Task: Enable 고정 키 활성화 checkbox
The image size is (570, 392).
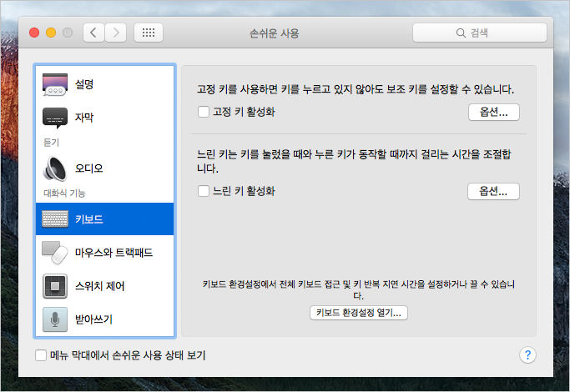Action: click(204, 112)
